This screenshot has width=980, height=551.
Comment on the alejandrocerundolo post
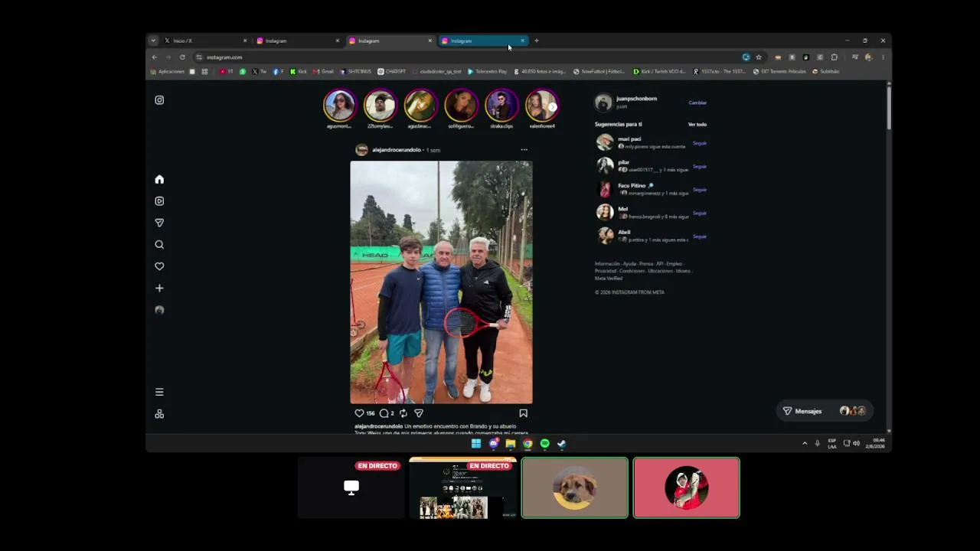(x=384, y=413)
